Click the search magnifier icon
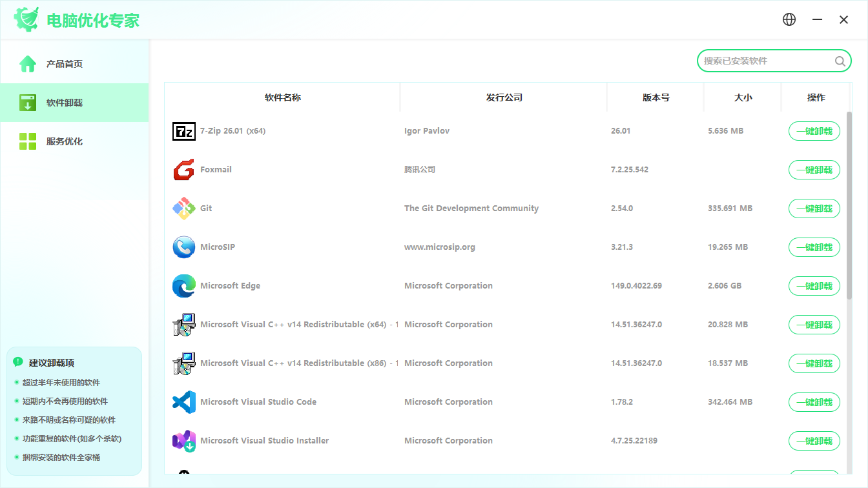The width and height of the screenshot is (868, 488). [x=840, y=61]
